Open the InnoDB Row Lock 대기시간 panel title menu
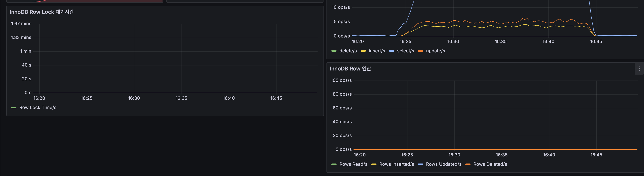644x176 pixels. point(41,12)
